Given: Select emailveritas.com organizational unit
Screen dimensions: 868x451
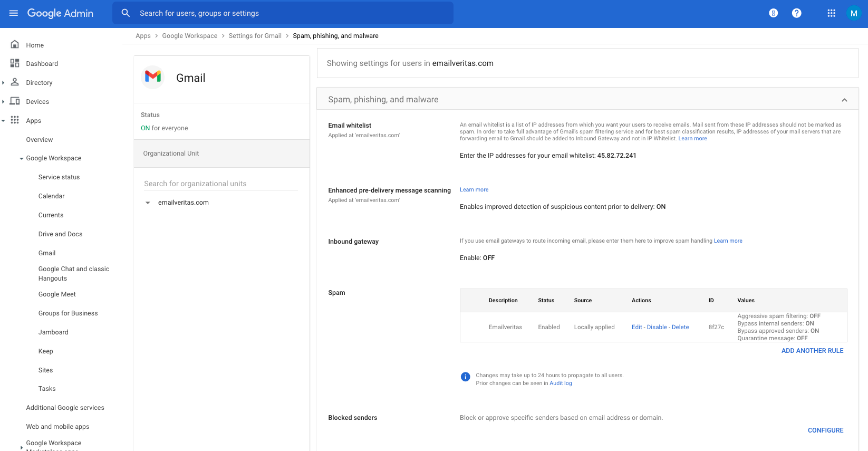Looking at the screenshot, I should coord(184,203).
